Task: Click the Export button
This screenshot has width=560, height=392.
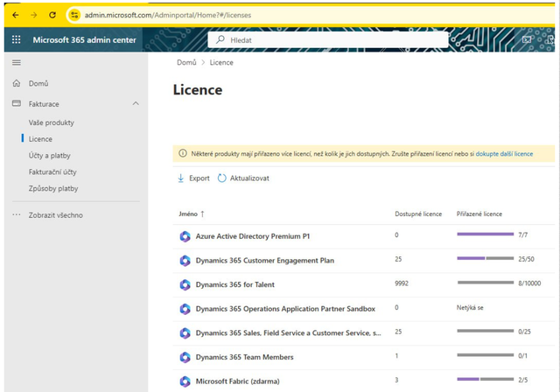Action: click(x=193, y=178)
